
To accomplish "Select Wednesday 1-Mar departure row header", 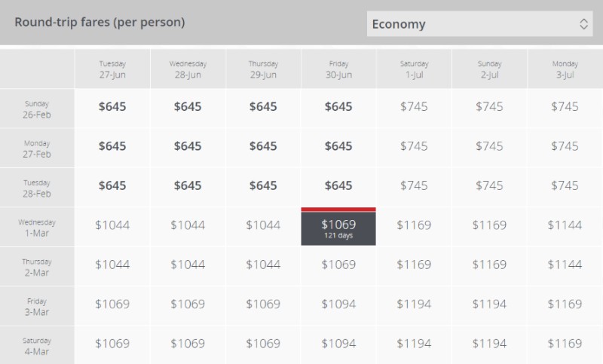I will coord(37,228).
